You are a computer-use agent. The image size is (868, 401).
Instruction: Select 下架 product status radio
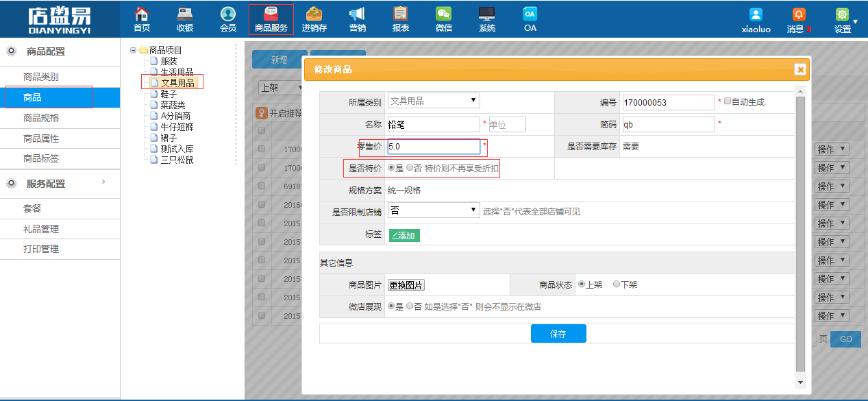pos(617,284)
